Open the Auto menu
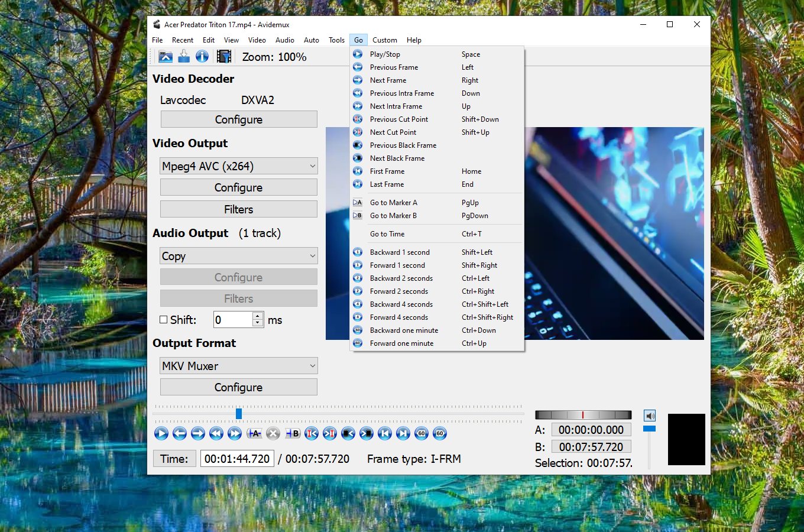The width and height of the screenshot is (804, 532). click(312, 40)
